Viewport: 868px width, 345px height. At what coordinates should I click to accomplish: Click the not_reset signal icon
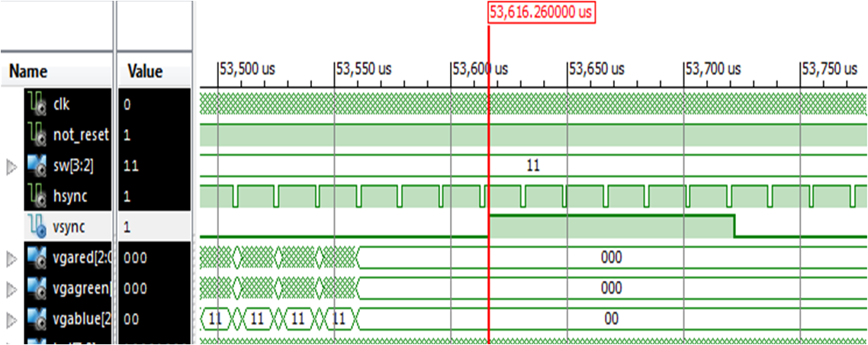35,135
